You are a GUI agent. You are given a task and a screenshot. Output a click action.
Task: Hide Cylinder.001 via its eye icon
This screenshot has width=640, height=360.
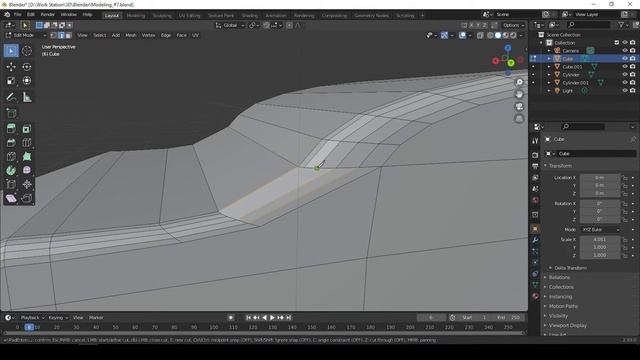pos(624,82)
